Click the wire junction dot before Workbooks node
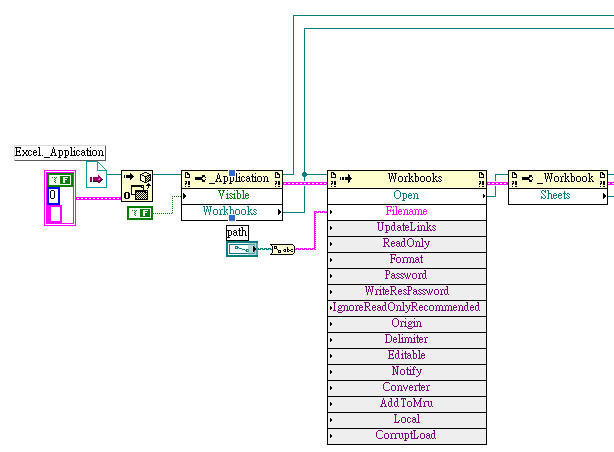614x452 pixels. tap(304, 174)
